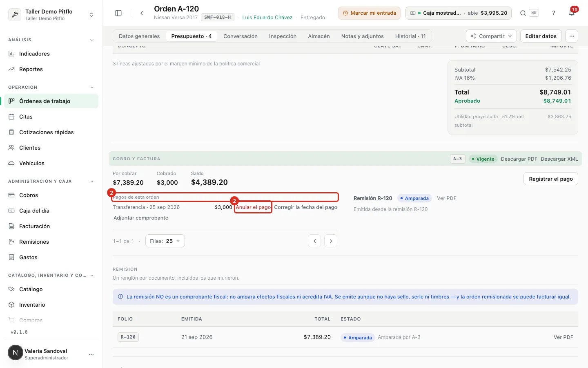Open Gastos in the sidebar
588x368 pixels.
[51, 257]
